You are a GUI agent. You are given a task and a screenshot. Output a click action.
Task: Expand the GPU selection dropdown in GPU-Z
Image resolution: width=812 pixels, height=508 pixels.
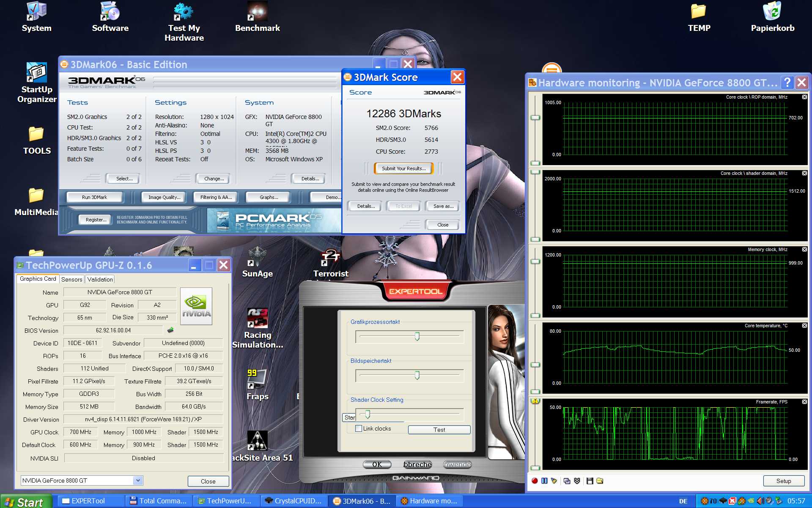tap(137, 480)
